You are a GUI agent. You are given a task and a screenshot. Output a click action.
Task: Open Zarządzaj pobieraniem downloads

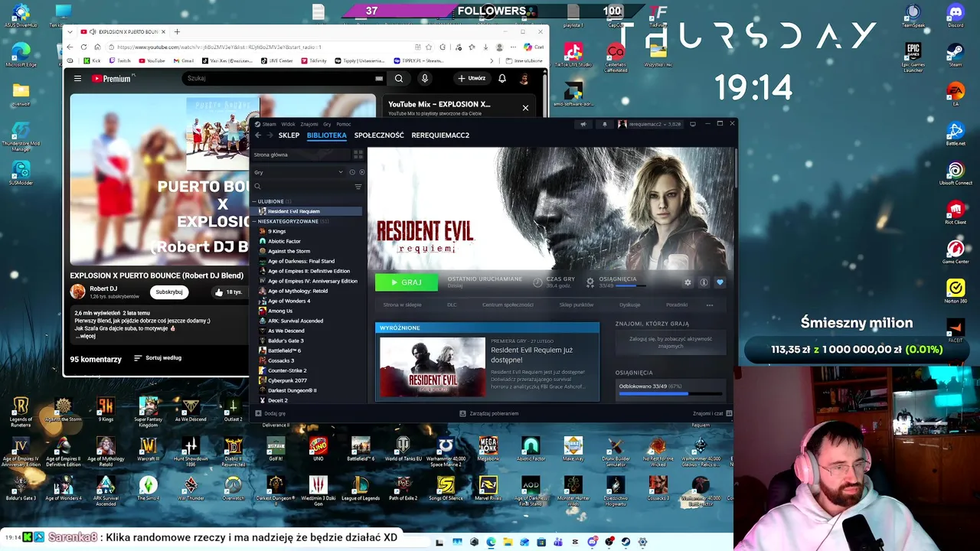pyautogui.click(x=488, y=413)
